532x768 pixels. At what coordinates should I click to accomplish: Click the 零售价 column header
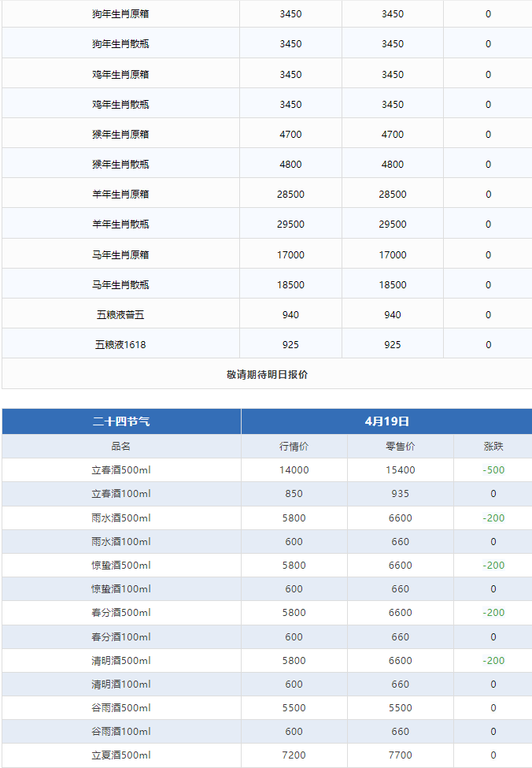pyautogui.click(x=401, y=446)
